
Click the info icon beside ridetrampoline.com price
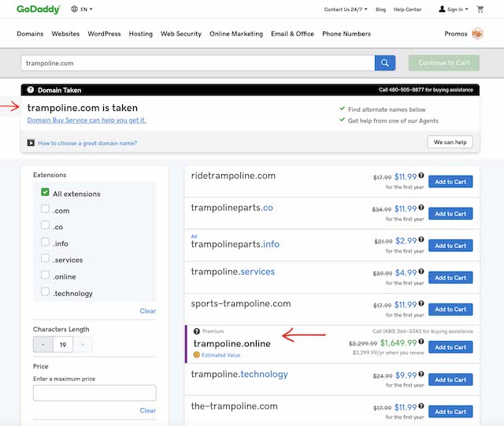421,176
